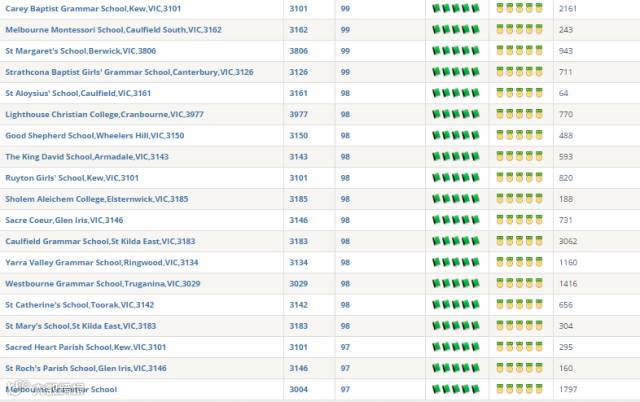The image size is (640, 402).
Task: Click green flag rating for King David School
Action: [x=456, y=157]
